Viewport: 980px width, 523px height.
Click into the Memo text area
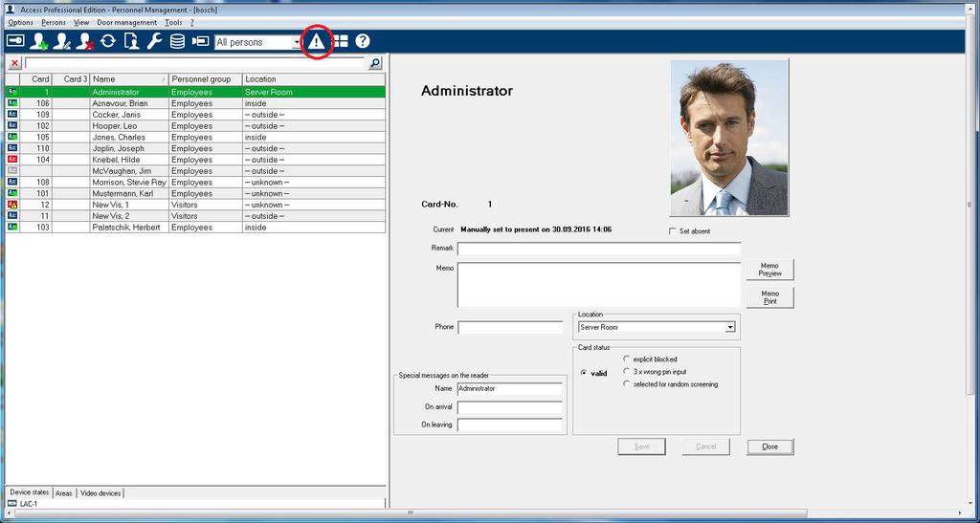point(599,285)
